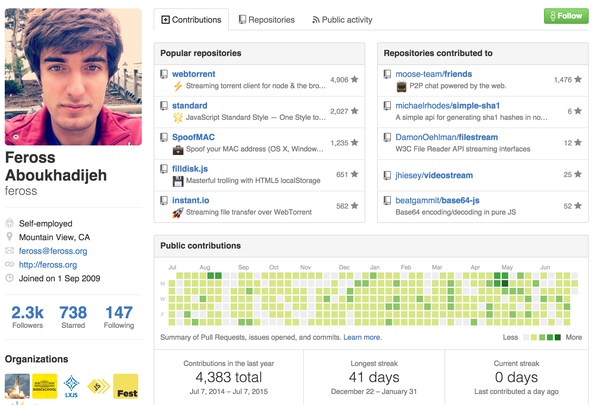Screen dimensions: 600x405
Task: Click the star icon for simple-sha1
Action: [578, 111]
